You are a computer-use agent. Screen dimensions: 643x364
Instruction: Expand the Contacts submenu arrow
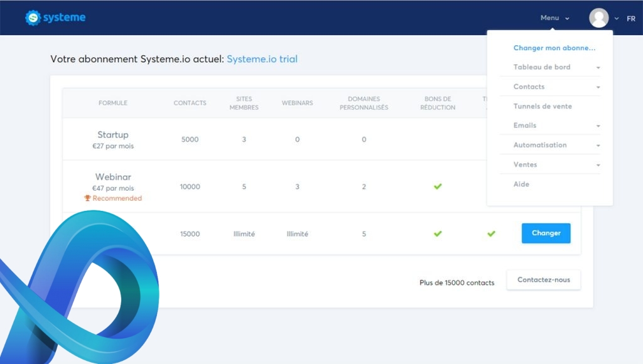[x=598, y=87]
